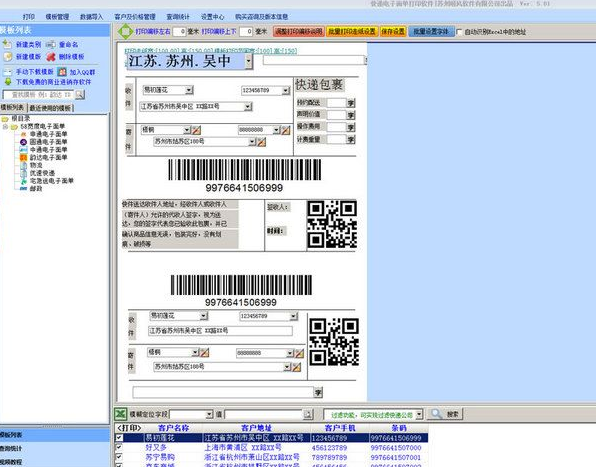
Task: Click the 重命名 icon
Action: (x=51, y=45)
